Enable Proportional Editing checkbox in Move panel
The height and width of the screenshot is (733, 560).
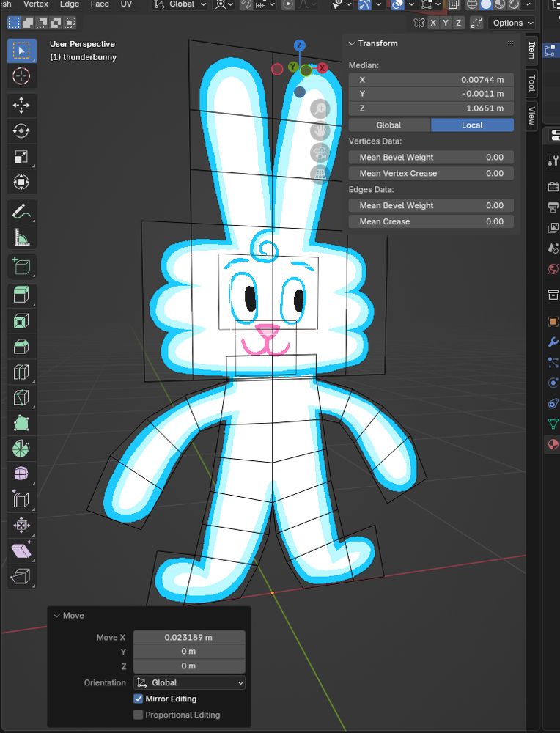(139, 715)
